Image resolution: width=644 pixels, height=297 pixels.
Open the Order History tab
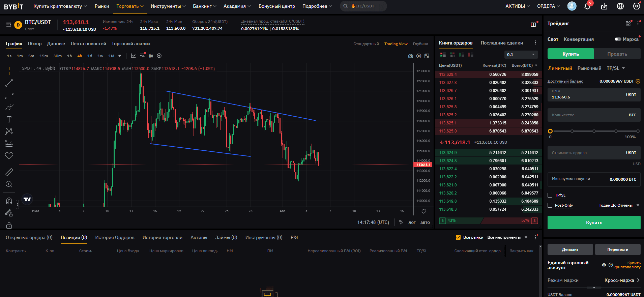(115, 237)
